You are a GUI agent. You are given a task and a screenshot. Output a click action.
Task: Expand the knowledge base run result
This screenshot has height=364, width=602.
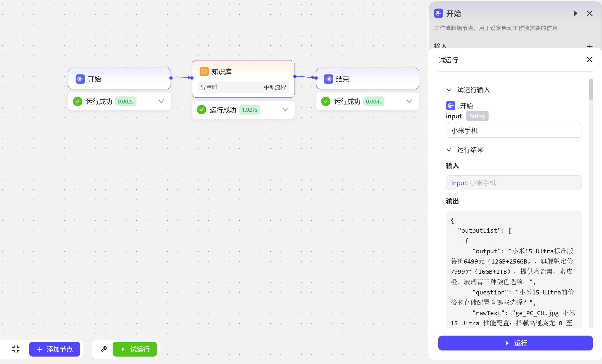coord(285,110)
